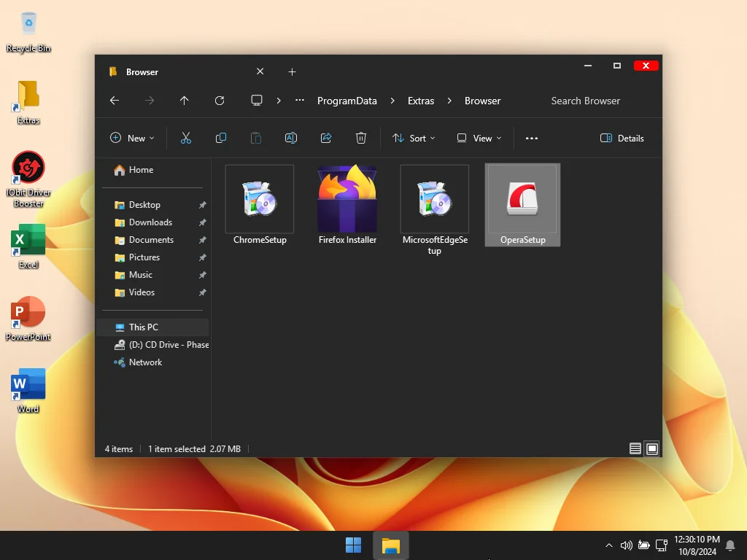Click the Copy icon in toolbar
The height and width of the screenshot is (560, 747).
click(x=220, y=138)
